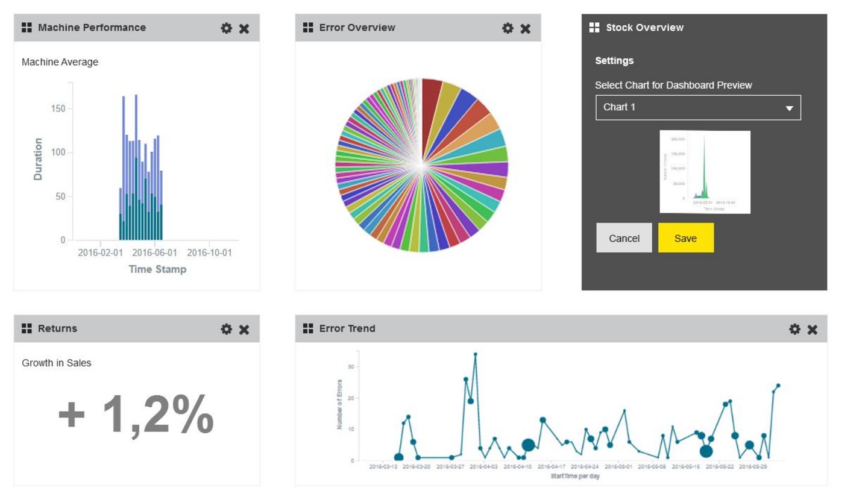The image size is (868, 488).
Task: Click the highest peak point in Error Trend
Action: (475, 354)
